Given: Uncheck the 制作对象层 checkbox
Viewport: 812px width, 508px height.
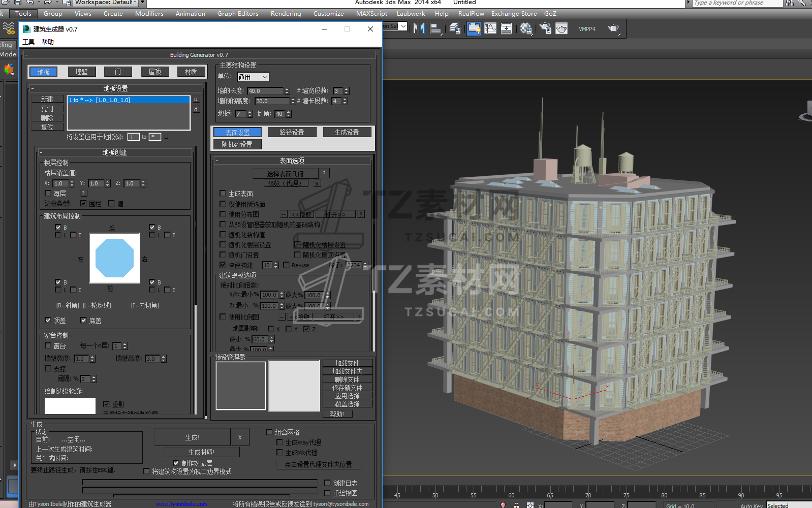Looking at the screenshot, I should point(176,463).
